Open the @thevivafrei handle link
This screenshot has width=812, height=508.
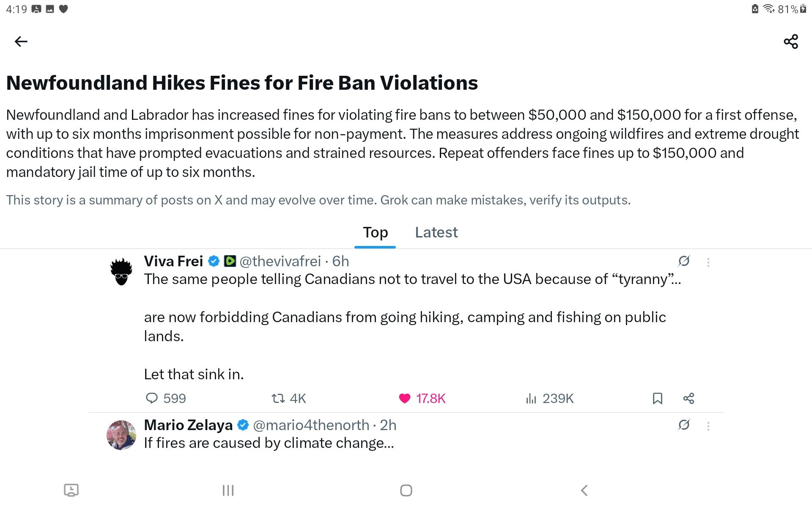click(280, 261)
